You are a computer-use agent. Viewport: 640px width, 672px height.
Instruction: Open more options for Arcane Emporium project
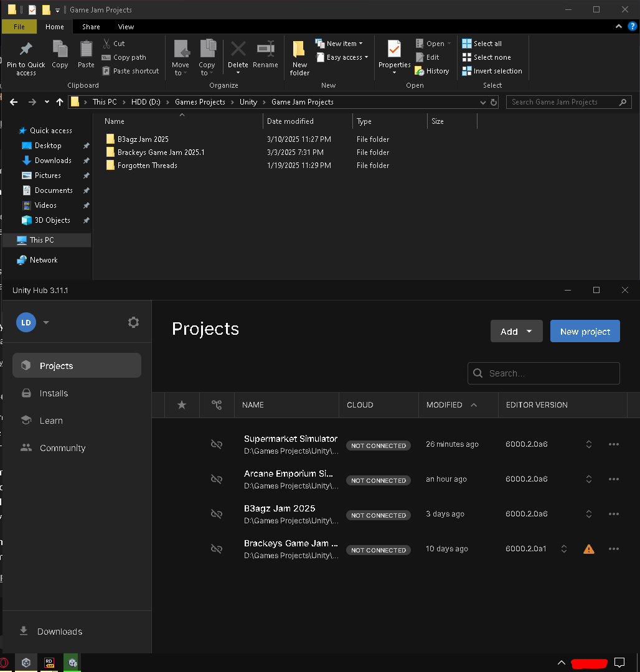614,479
